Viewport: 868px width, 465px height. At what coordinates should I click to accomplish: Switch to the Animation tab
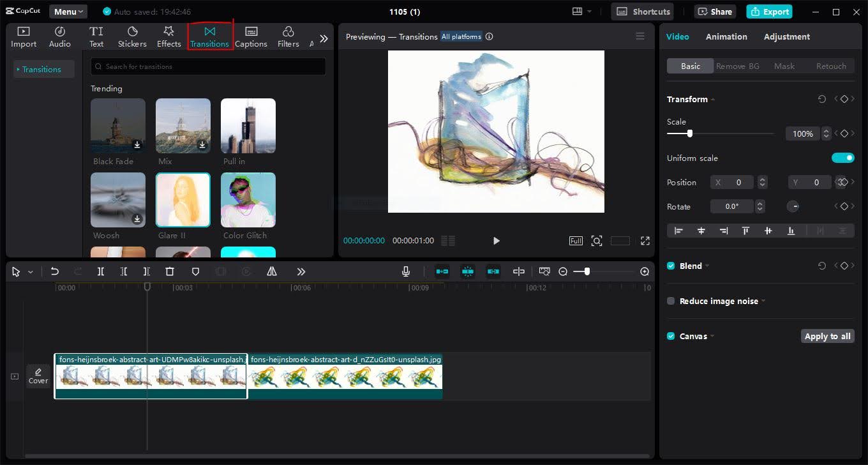726,36
